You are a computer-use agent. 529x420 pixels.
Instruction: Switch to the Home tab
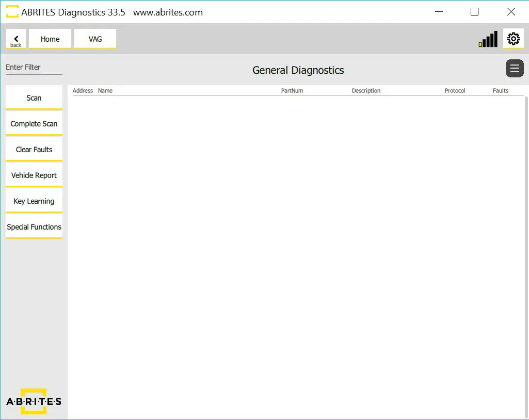[50, 39]
